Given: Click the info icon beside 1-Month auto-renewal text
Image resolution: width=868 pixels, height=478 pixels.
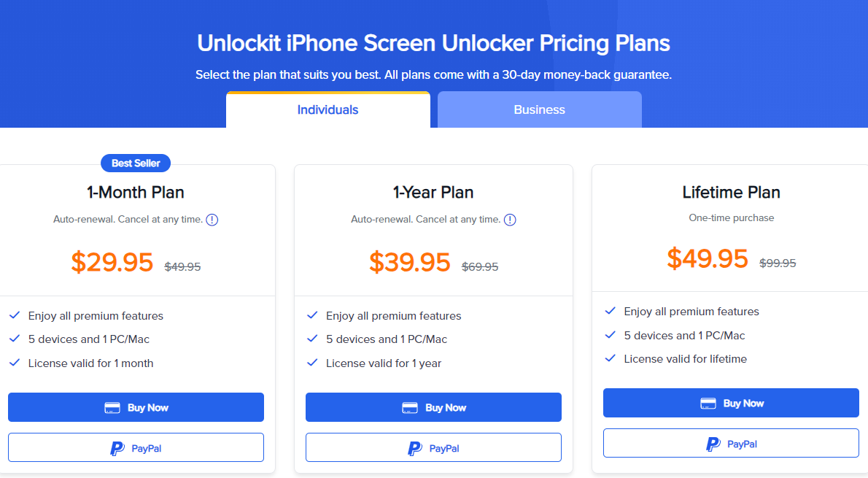Looking at the screenshot, I should [212, 220].
